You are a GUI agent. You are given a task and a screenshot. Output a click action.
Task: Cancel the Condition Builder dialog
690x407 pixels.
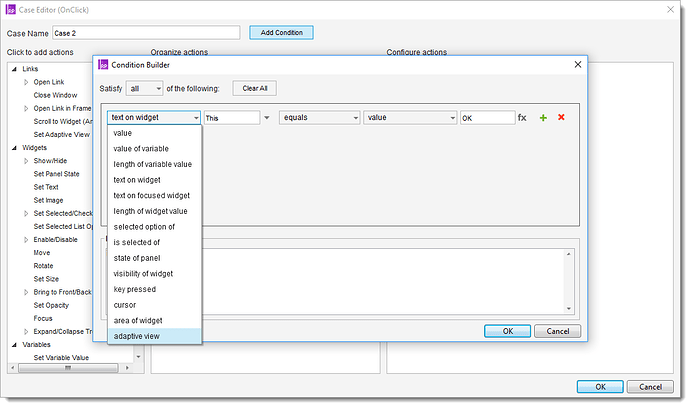(x=557, y=331)
